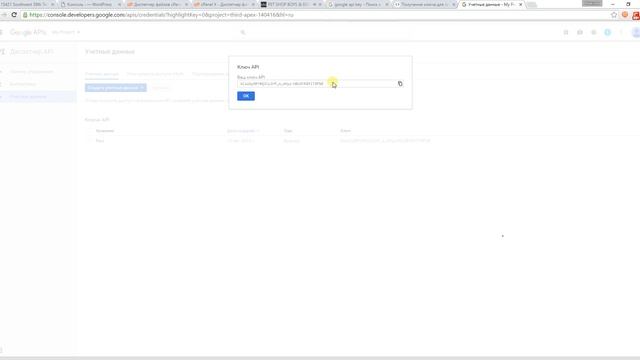Bookmark this page with the star icon
This screenshot has width=640, height=360.
(x=614, y=15)
